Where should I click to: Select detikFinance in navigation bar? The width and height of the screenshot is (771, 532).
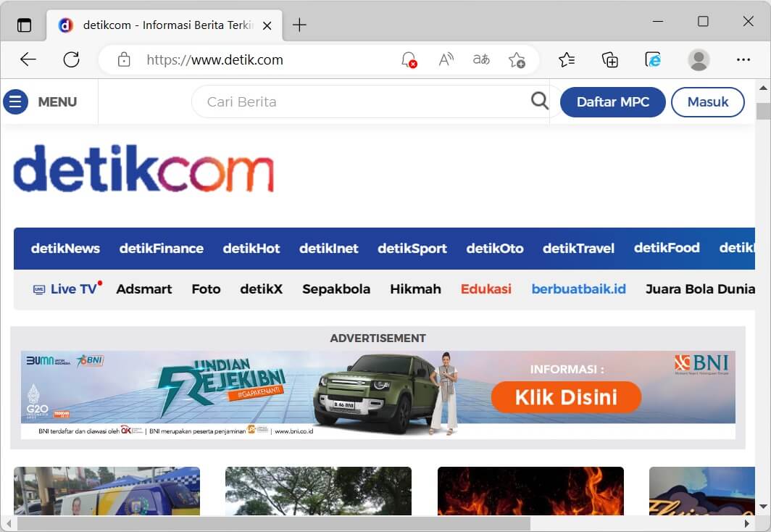coord(162,249)
